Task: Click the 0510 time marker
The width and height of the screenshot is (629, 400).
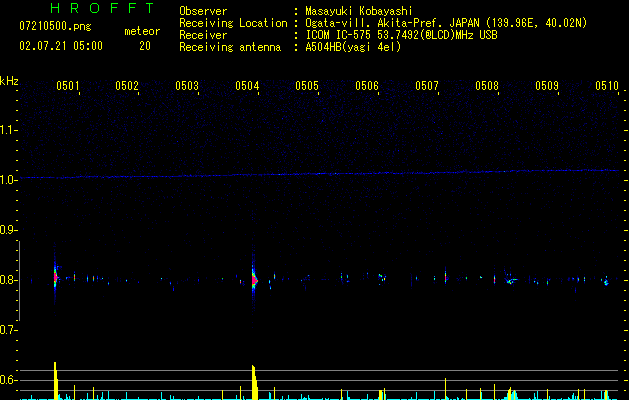Action: point(607,86)
